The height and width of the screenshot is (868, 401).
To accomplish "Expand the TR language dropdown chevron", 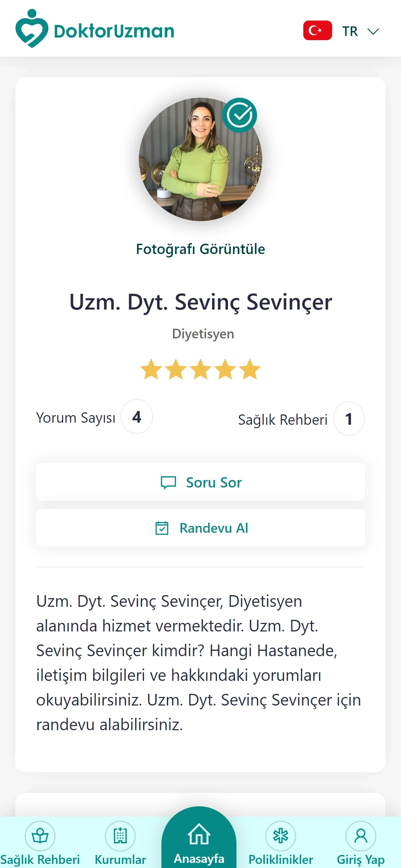I will click(373, 32).
